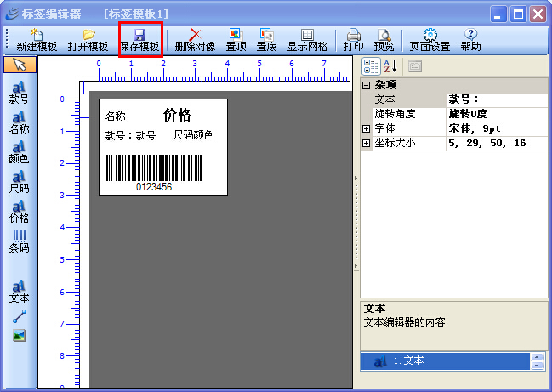This screenshot has height=392, width=552.
Task: Open 预览 print preview
Action: tap(384, 40)
